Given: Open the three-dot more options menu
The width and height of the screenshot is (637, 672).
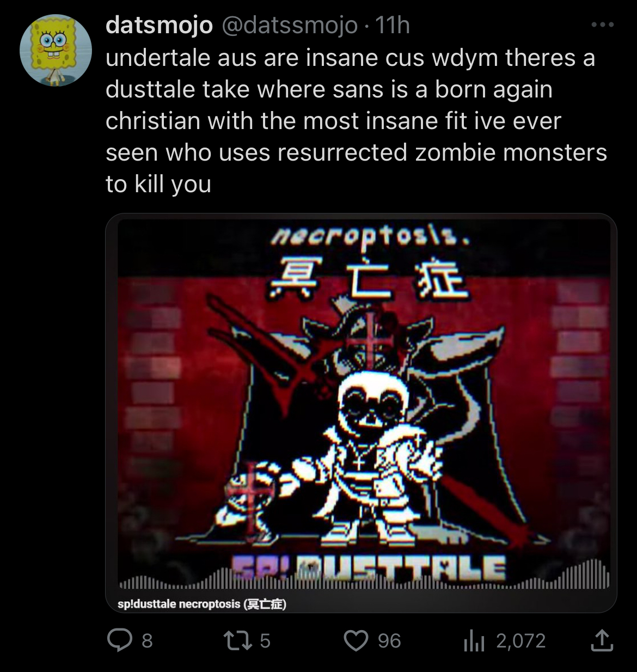Looking at the screenshot, I should (603, 25).
